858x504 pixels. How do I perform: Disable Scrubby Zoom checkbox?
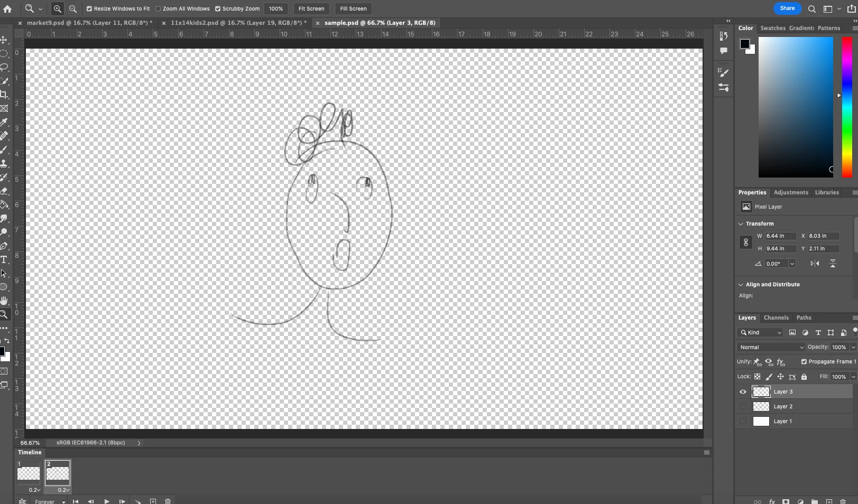click(218, 8)
